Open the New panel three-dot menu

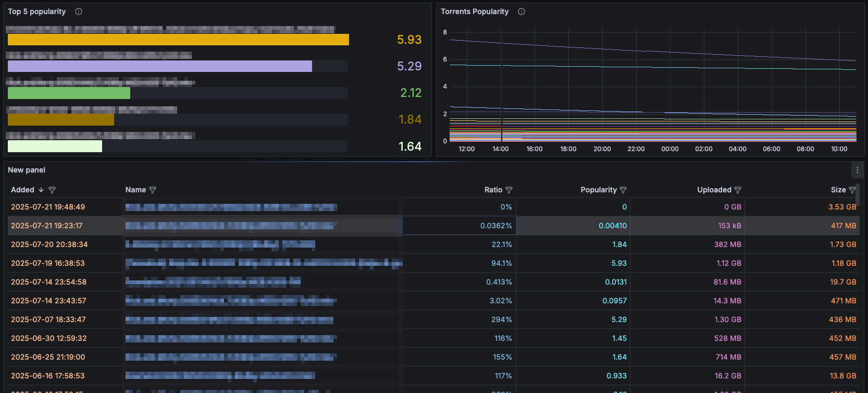(x=858, y=170)
